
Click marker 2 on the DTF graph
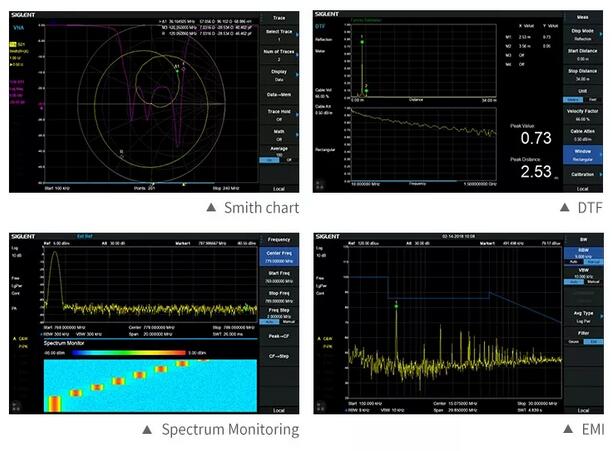pos(366,89)
